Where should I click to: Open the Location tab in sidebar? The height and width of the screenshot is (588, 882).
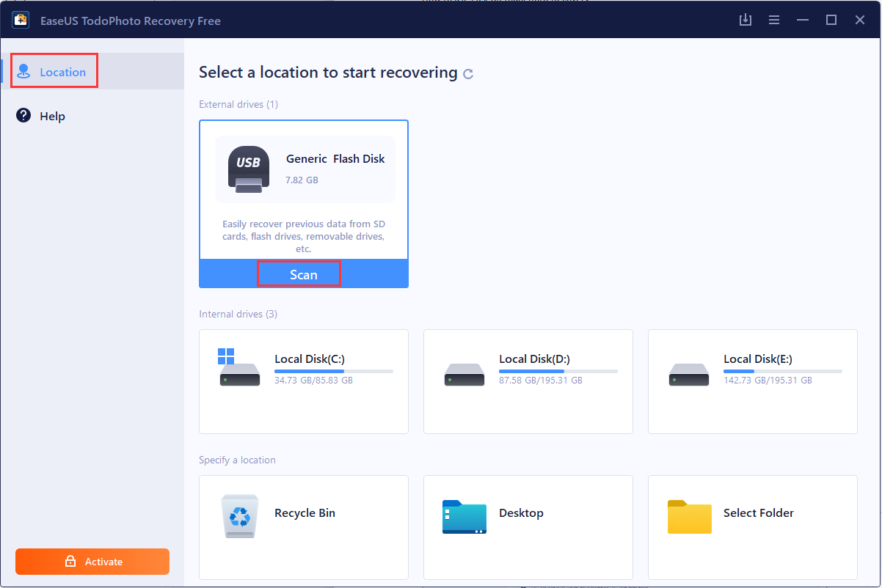coord(92,71)
